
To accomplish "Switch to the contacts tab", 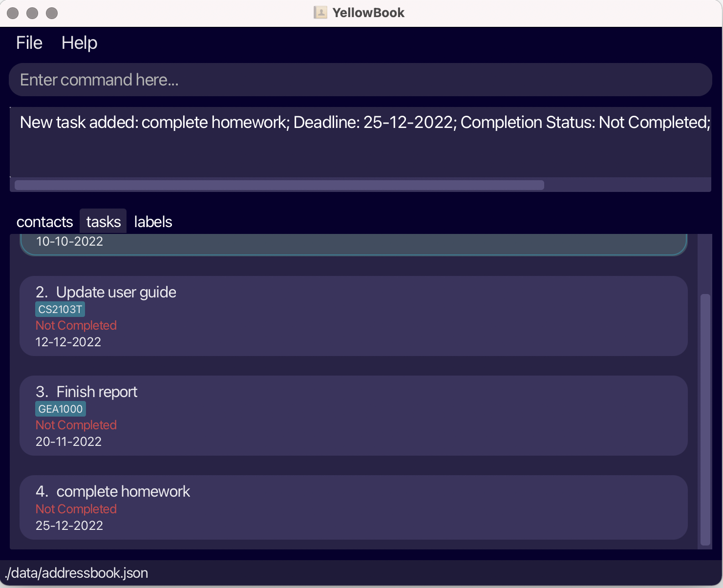I will tap(44, 222).
